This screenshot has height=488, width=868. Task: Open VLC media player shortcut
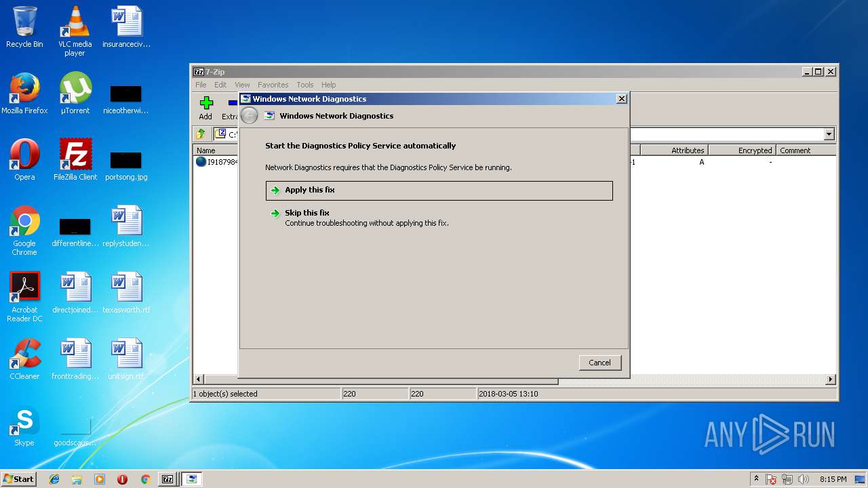[75, 31]
